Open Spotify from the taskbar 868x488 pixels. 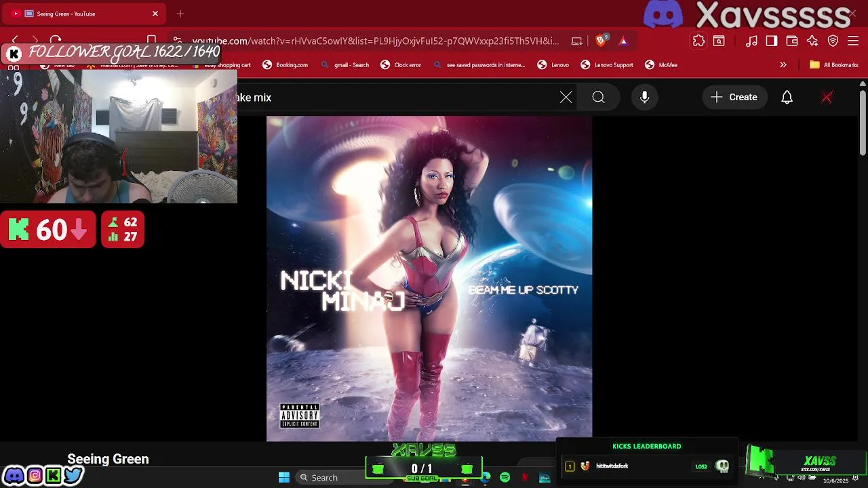coord(505,478)
